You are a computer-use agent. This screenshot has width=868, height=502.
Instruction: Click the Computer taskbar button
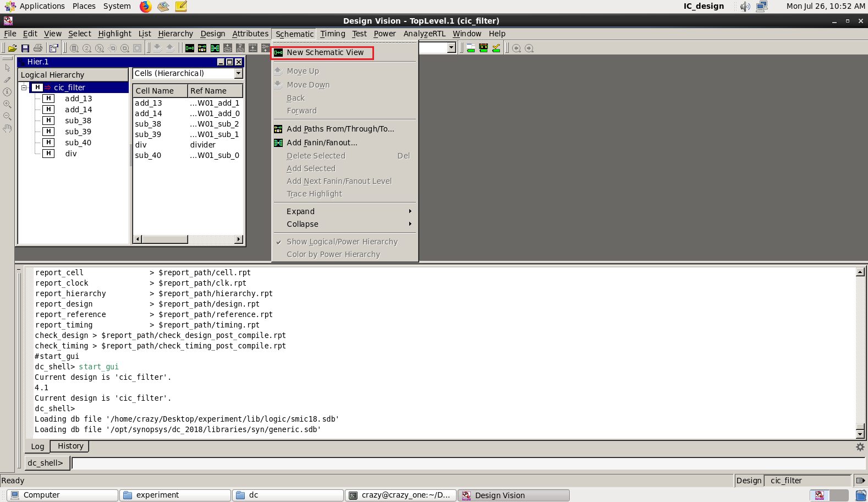point(63,495)
